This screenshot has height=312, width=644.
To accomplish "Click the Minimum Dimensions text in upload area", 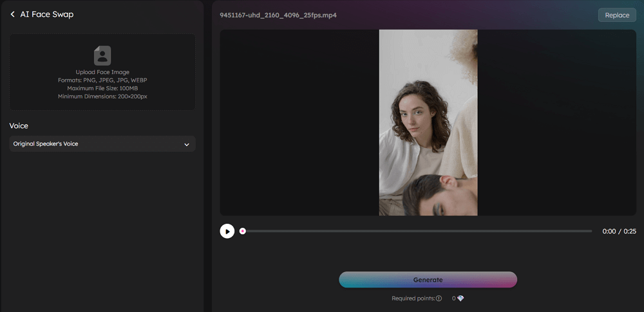I will point(102,96).
